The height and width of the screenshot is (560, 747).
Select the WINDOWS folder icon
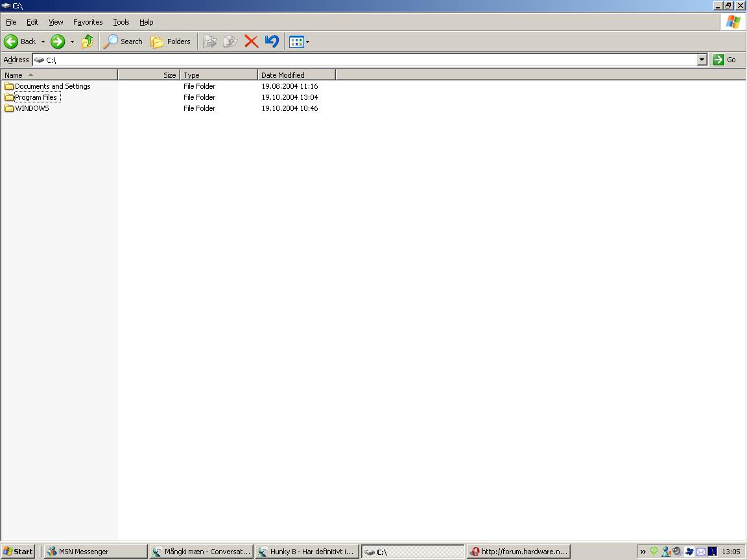coord(8,108)
